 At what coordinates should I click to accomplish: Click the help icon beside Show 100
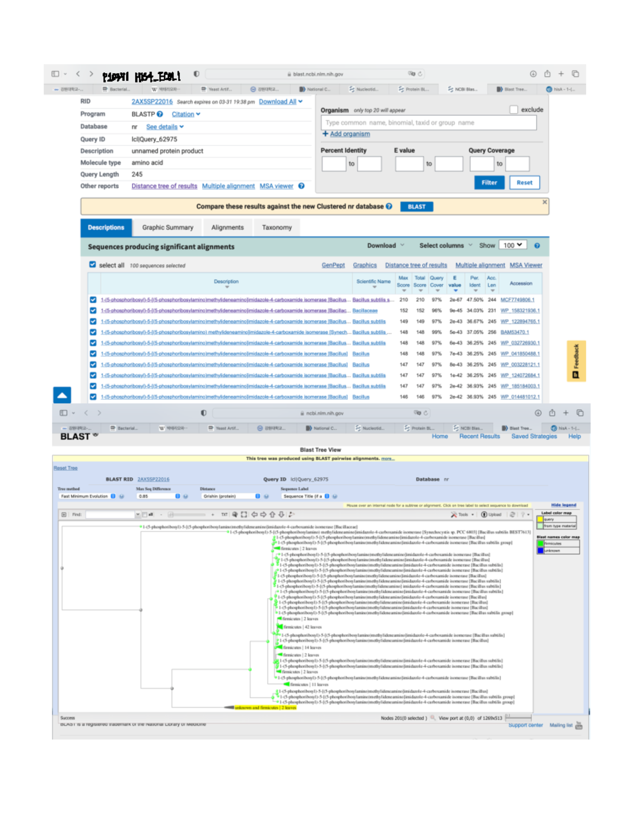point(537,246)
